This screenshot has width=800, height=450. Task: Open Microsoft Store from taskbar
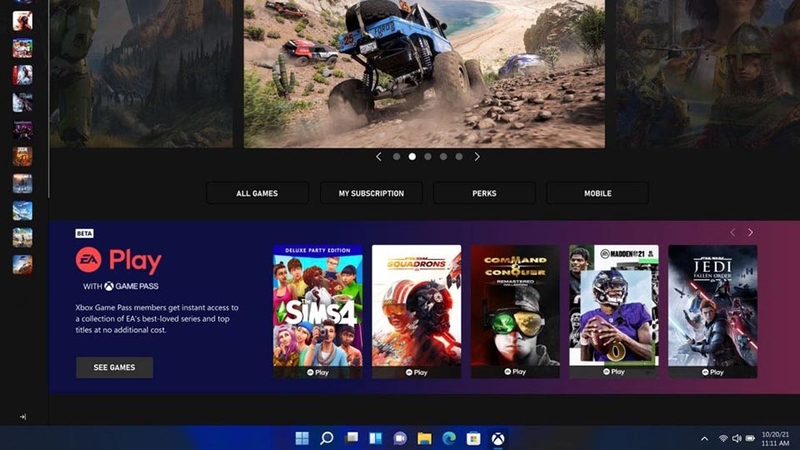473,438
